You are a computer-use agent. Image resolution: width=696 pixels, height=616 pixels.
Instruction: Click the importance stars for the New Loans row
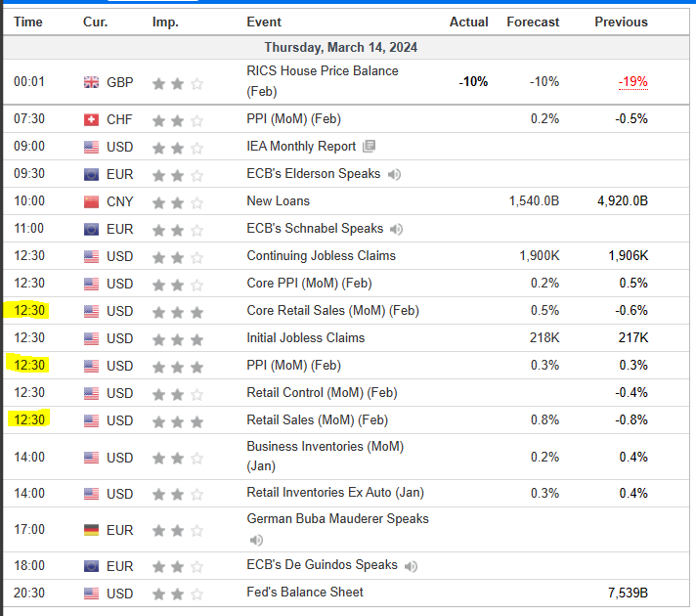(x=177, y=201)
